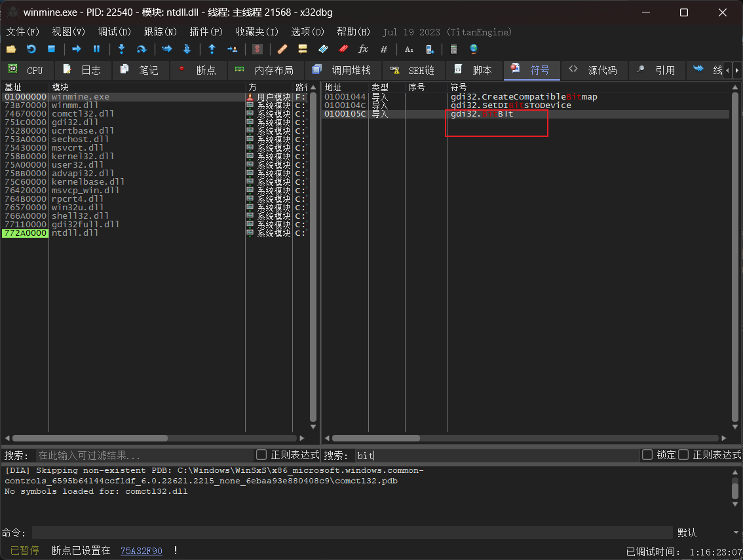Select the kernel32.dll module row
Image resolution: width=743 pixels, height=560 pixels.
155,157
